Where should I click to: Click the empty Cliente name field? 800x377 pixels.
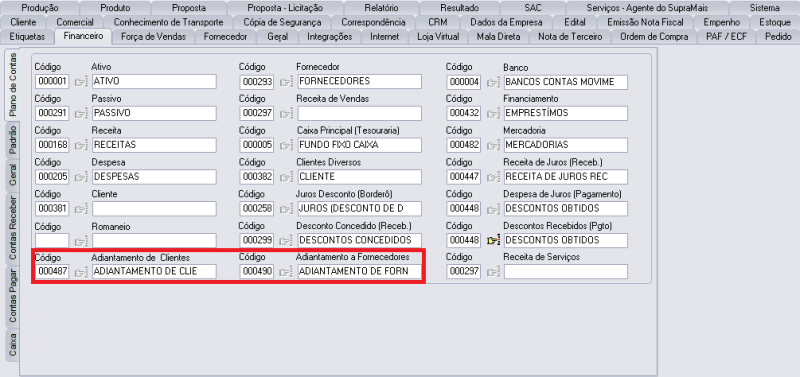154,209
